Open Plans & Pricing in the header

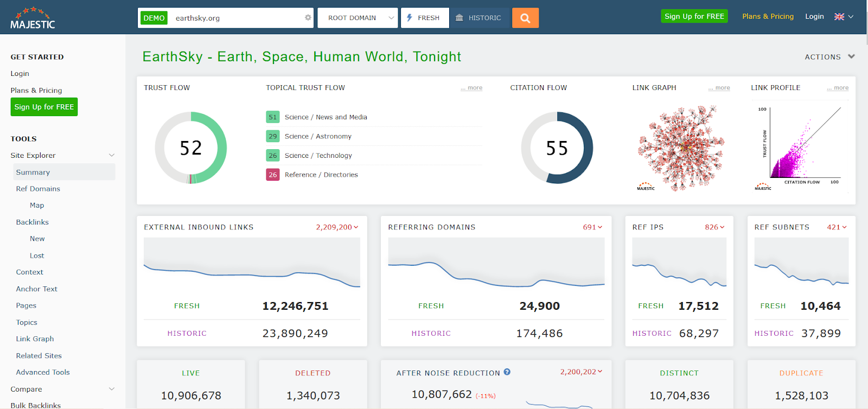point(768,16)
